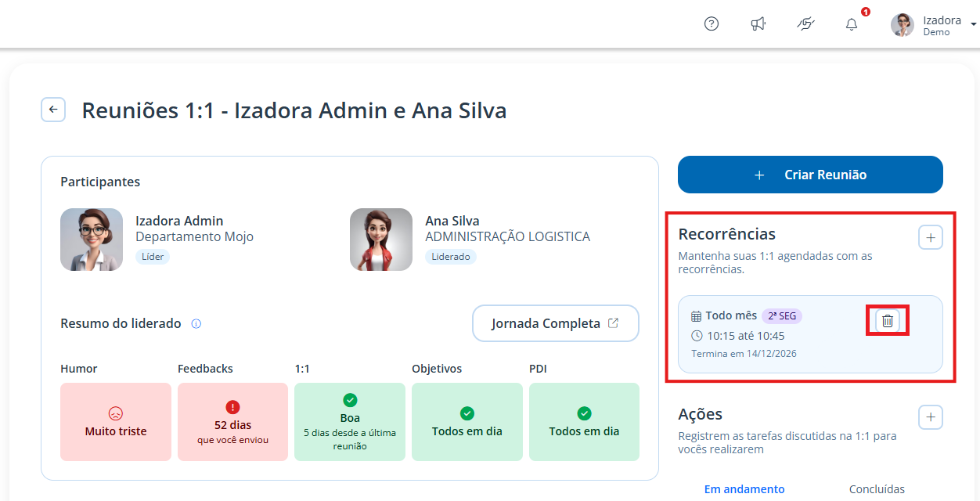Open the Boa 1:1 status card

350,422
